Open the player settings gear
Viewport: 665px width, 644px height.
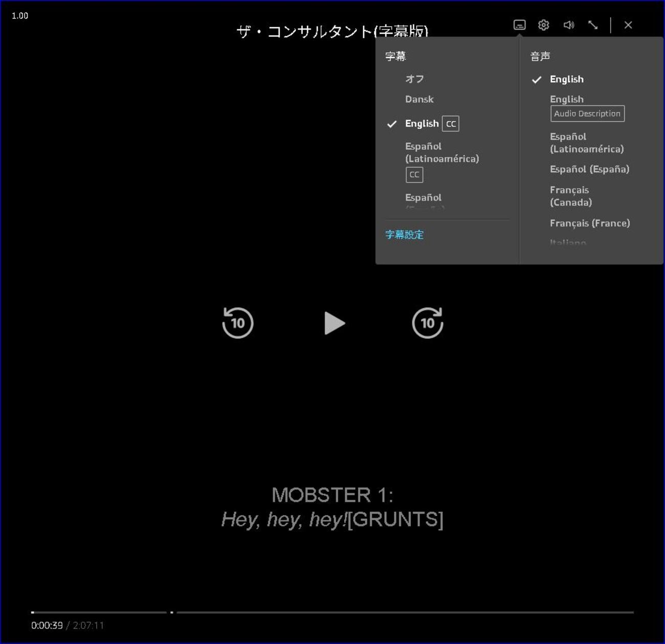544,25
